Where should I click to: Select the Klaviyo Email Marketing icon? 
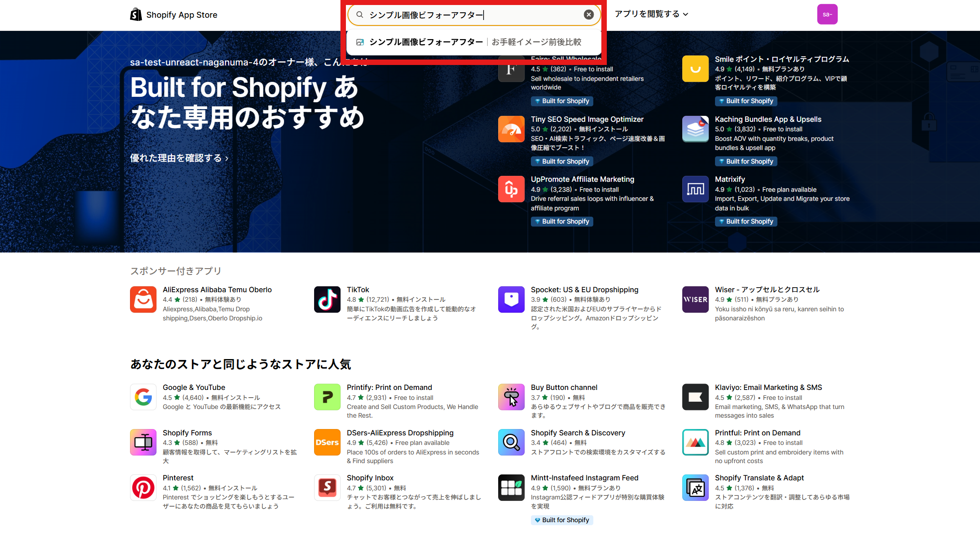695,397
